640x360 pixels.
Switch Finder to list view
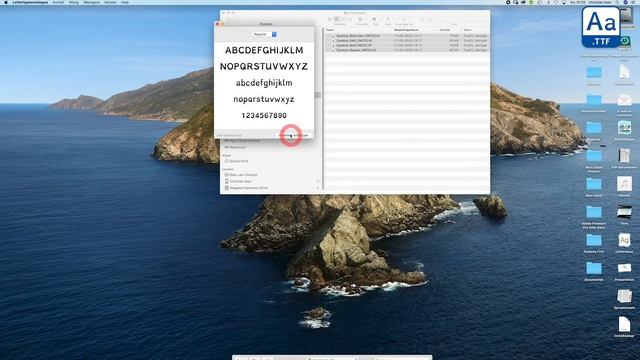pos(337,19)
